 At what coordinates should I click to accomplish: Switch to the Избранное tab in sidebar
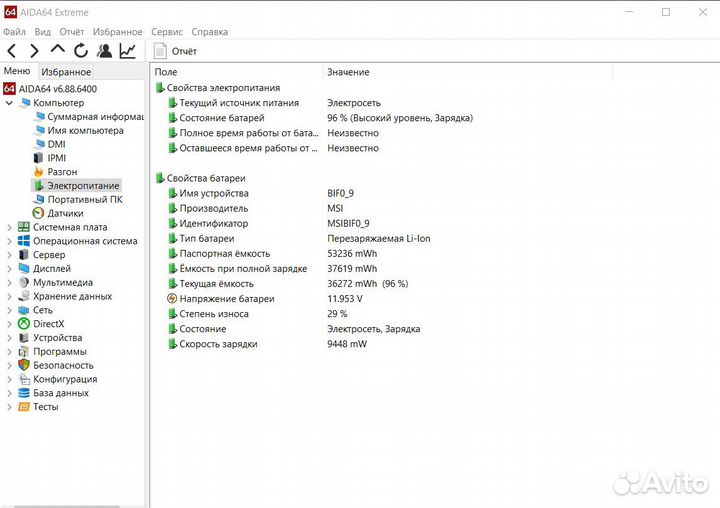pyautogui.click(x=66, y=72)
